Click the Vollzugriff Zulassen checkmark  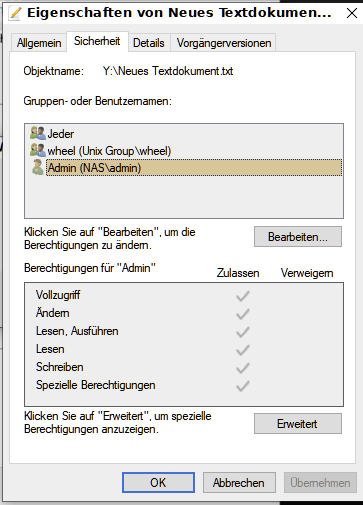point(243,296)
